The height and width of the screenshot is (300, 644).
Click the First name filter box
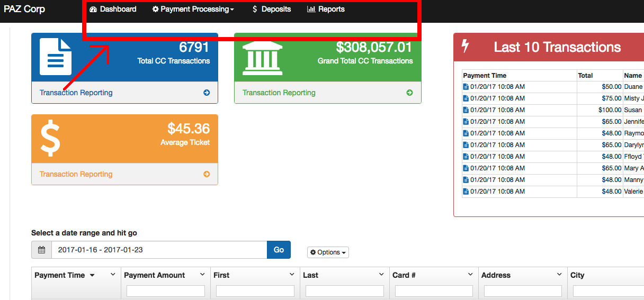click(255, 291)
